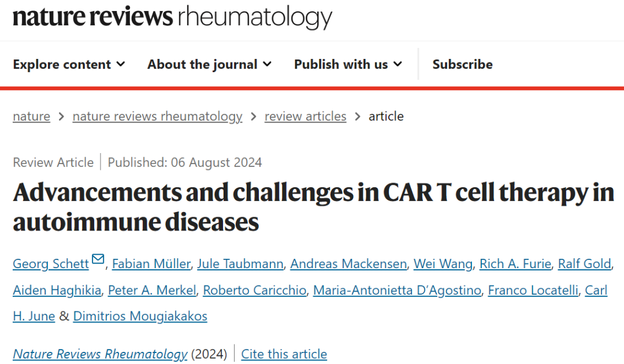Screen dimensions: 624x364
Task: Select author Dimitrios Mougiakakos
Action: 140,316
